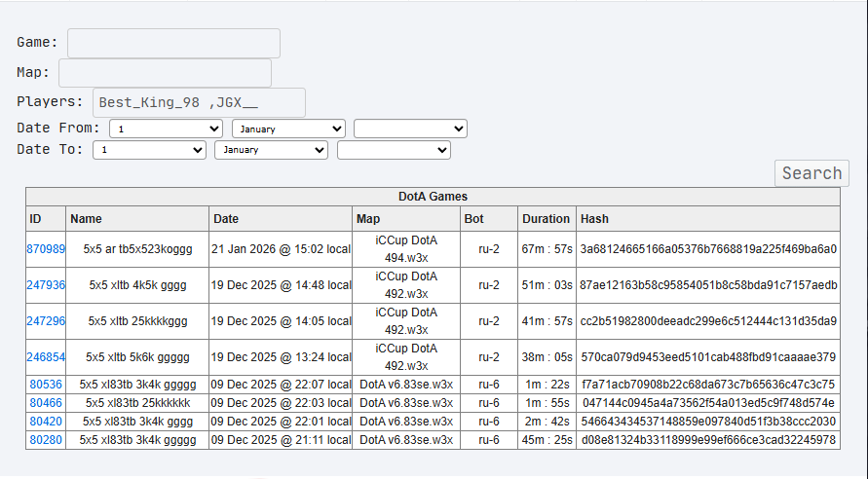Click the Game input field
Image resolution: width=868 pixels, height=479 pixels.
173,43
